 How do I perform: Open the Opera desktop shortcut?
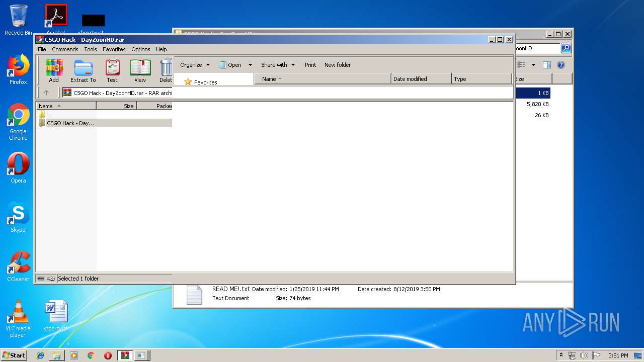18,168
